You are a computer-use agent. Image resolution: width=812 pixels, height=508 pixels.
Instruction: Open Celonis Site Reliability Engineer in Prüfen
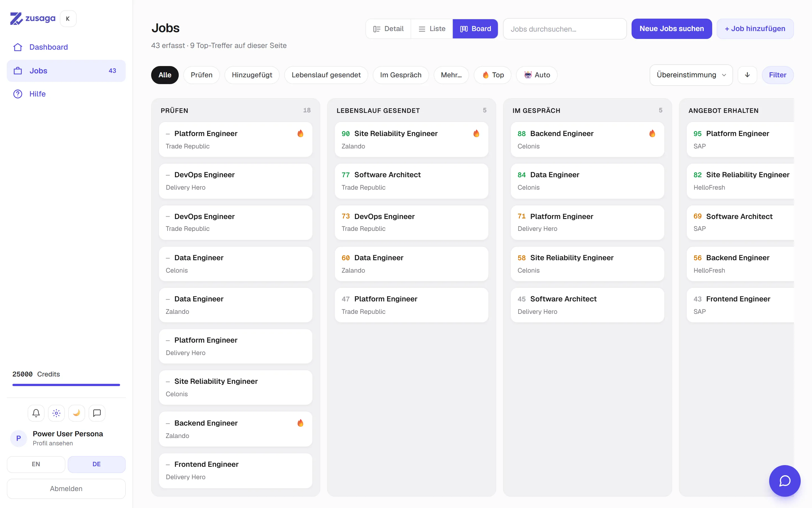tap(235, 387)
